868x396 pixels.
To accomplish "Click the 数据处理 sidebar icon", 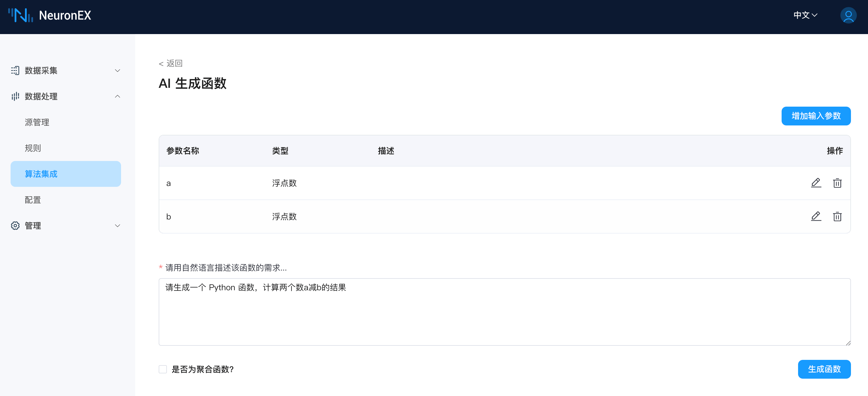I will [15, 96].
